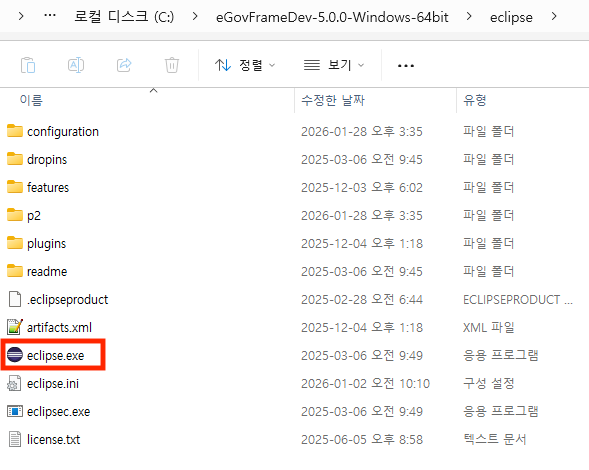The height and width of the screenshot is (470, 589).
Task: Select the dropins folder name
Action: tap(47, 160)
